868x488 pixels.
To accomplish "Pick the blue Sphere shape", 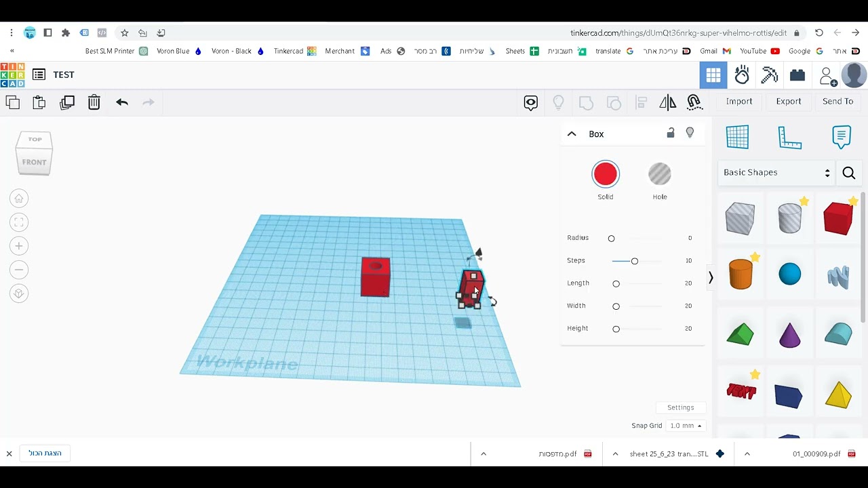I will click(790, 274).
